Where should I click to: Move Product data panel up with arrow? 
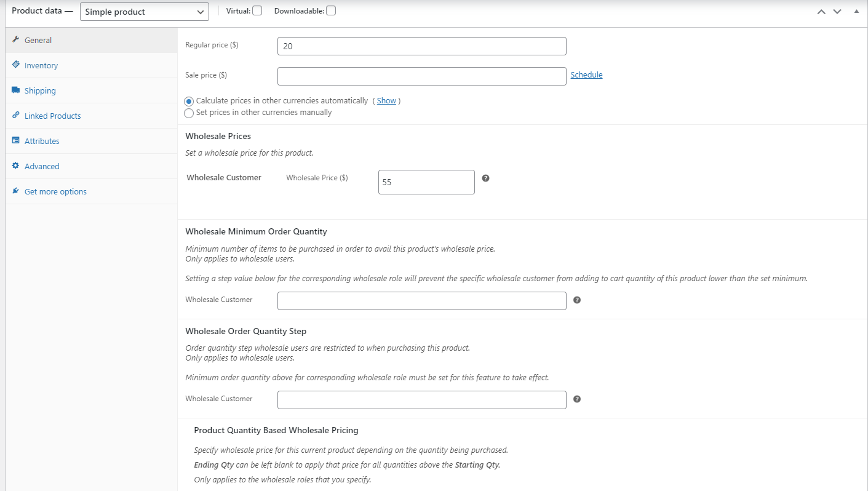[x=821, y=12]
